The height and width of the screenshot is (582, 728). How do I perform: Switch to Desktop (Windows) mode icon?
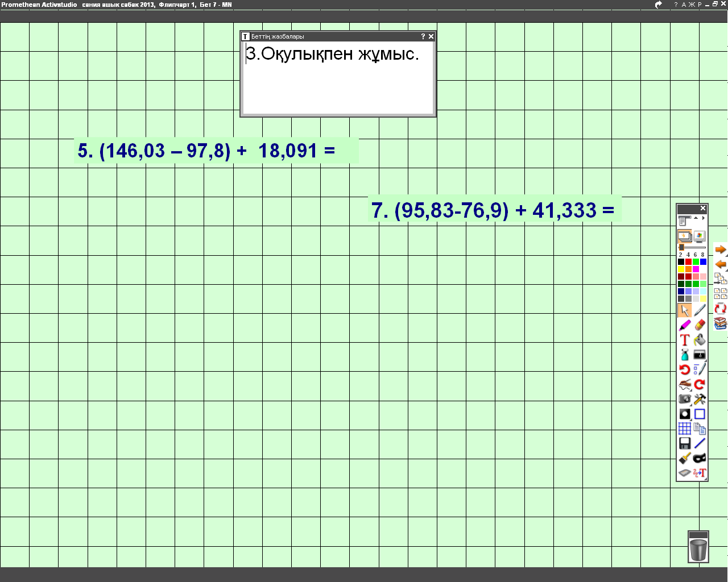[x=700, y=236]
